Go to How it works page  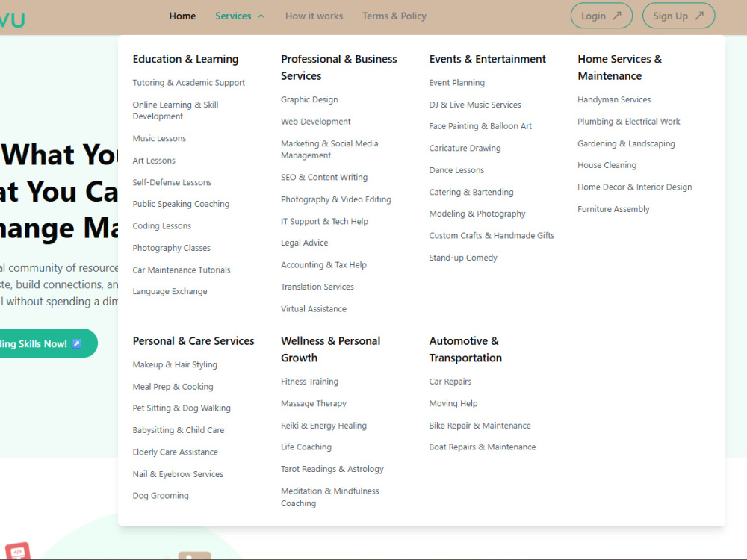314,16
